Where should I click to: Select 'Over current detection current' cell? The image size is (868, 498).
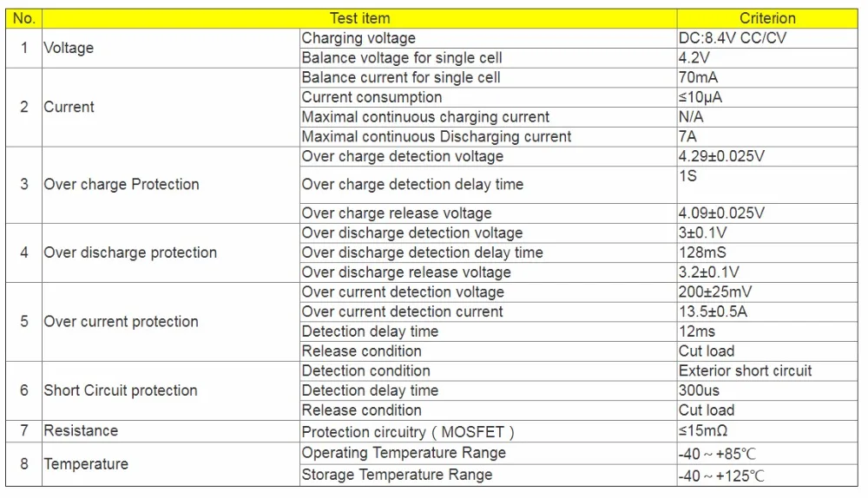click(x=488, y=312)
